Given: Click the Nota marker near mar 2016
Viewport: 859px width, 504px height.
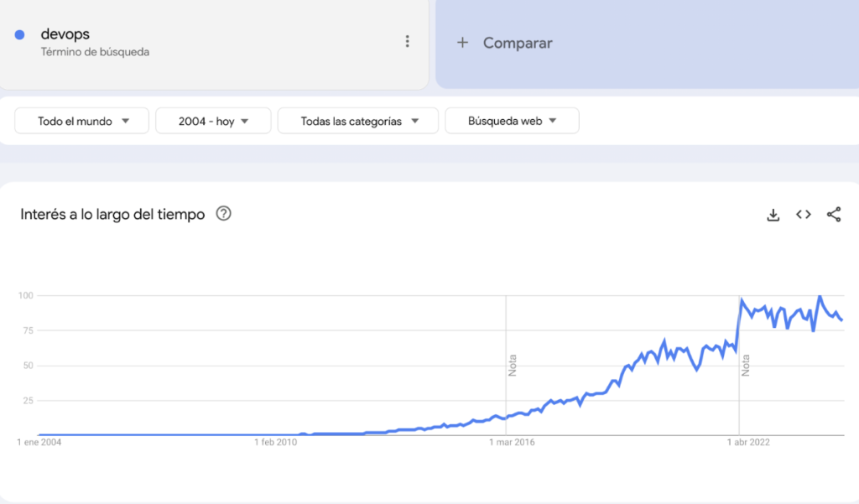Looking at the screenshot, I should pos(512,365).
